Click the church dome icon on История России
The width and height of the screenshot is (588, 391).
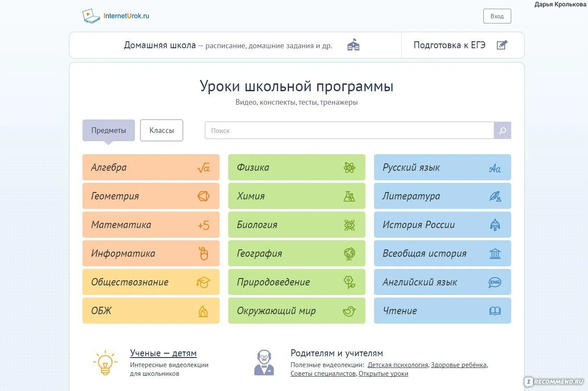pos(495,225)
